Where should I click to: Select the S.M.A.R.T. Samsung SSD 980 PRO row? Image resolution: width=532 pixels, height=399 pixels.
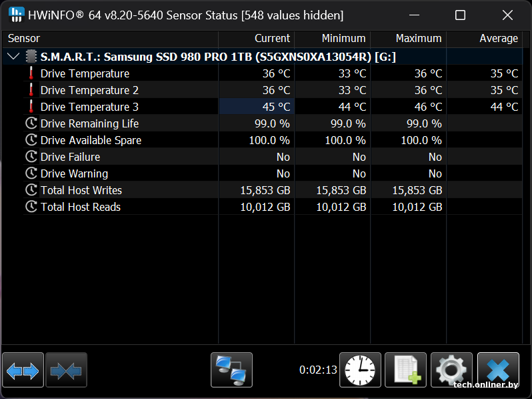[263, 56]
